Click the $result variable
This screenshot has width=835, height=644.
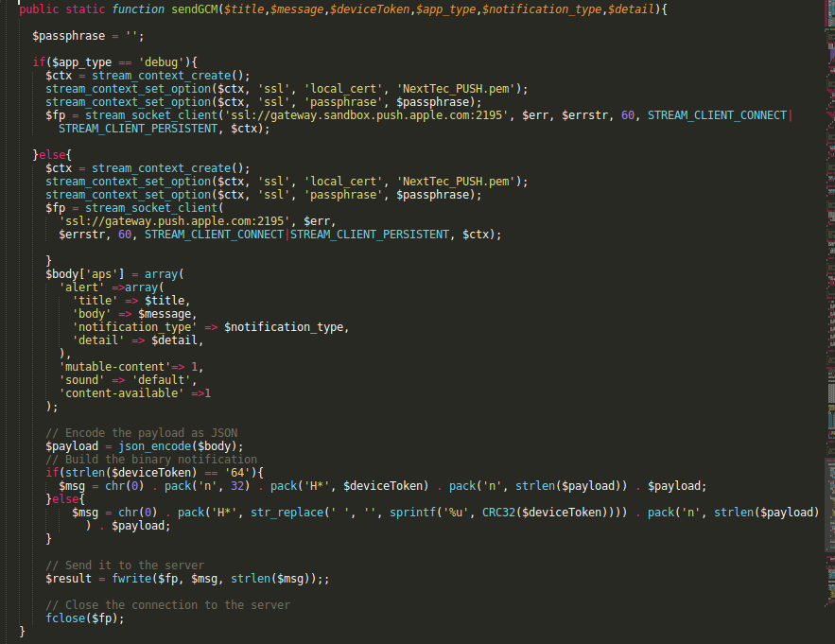68,579
